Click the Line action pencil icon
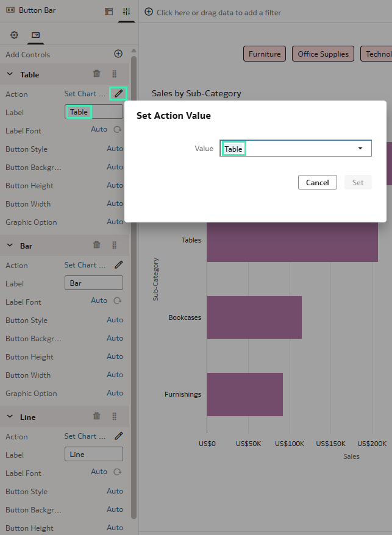Screen dimensions: 392x535 (x=118, y=436)
